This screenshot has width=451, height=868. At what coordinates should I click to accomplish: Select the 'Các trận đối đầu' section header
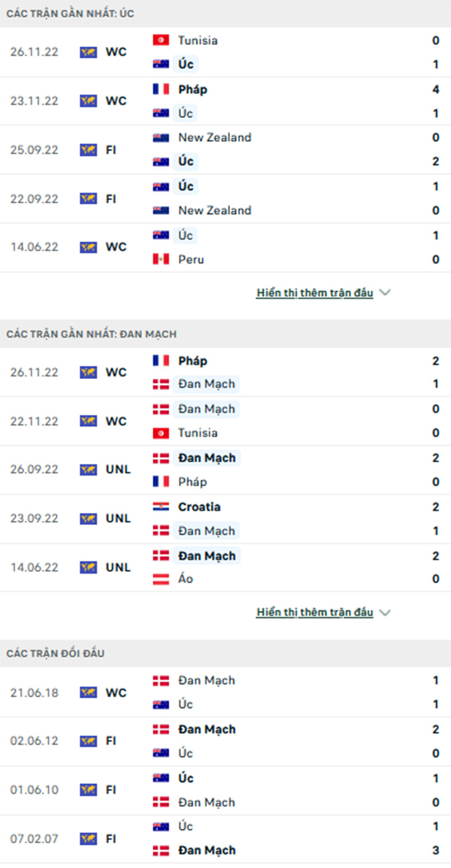(56, 653)
